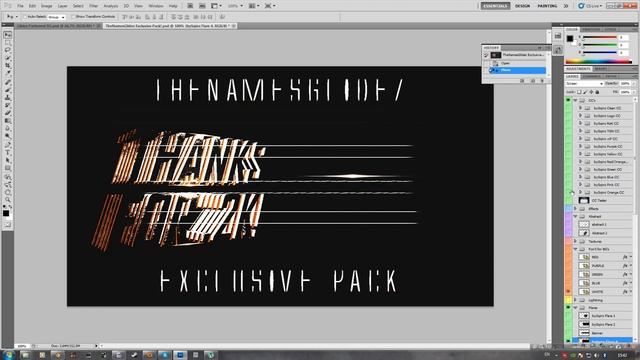Select the Clone Stamp tool
Image resolution: width=640 pixels, height=360 pixels.
[7, 98]
